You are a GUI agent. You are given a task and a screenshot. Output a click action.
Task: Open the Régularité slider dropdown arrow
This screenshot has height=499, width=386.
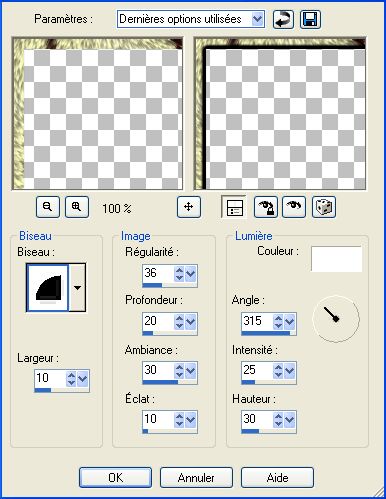click(190, 274)
